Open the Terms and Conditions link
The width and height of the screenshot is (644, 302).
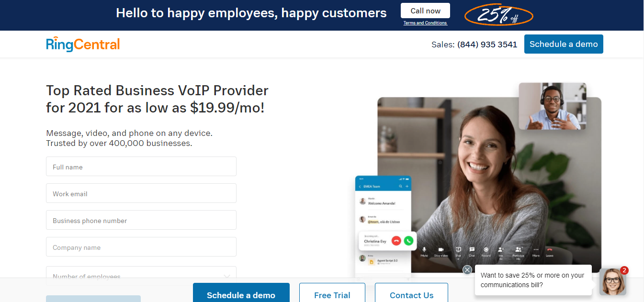coord(425,23)
